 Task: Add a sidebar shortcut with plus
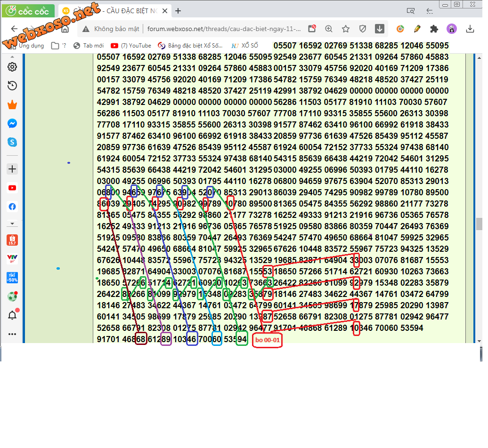[x=12, y=169]
